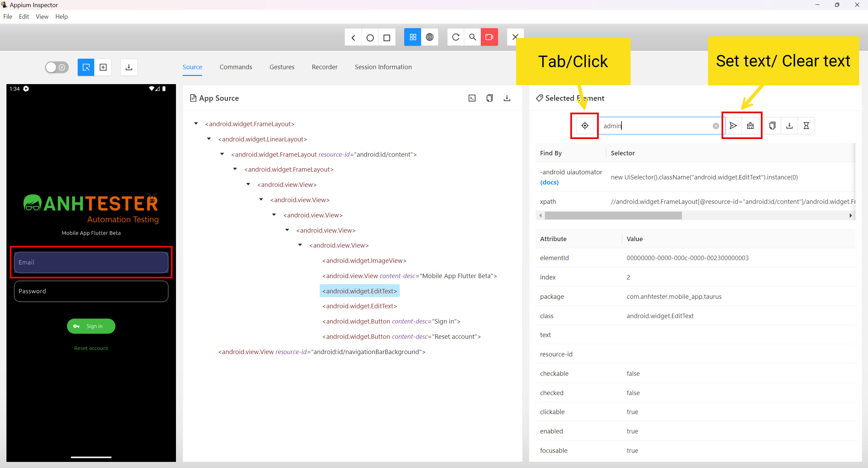The image size is (868, 468).
Task: Collapse the root android.widget.FrameLayout node
Action: pyautogui.click(x=196, y=124)
